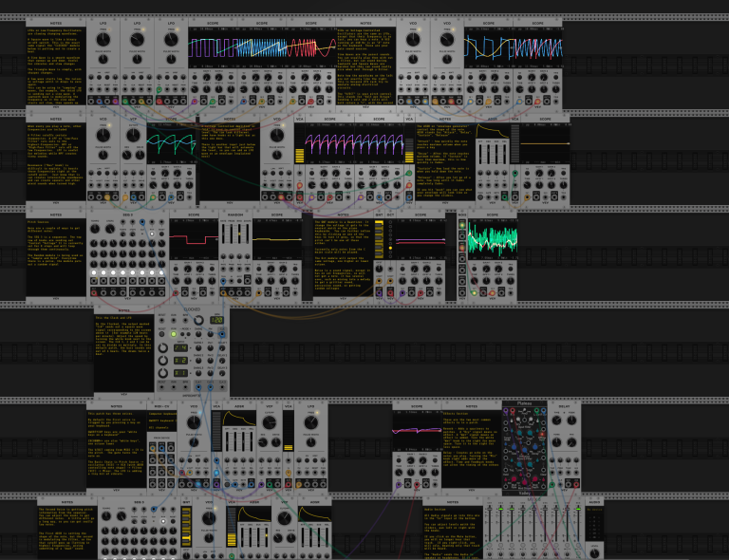Open 'Computer keyboard' driver dropdown on MIDI-CV
The image size is (729, 560).
pyautogui.click(x=162, y=414)
